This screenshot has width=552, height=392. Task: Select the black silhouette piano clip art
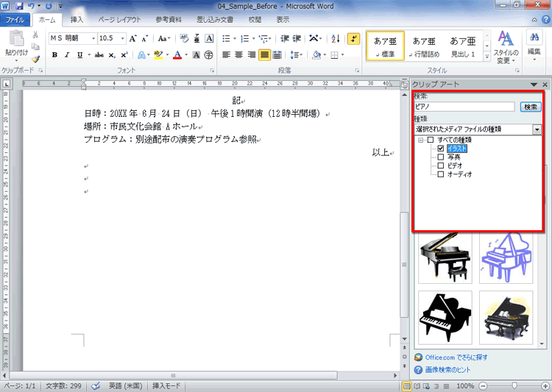[x=445, y=318]
